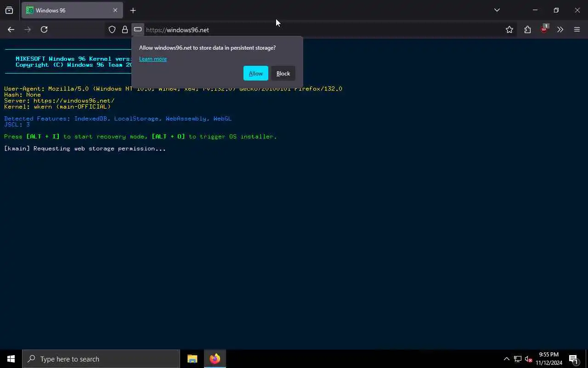Click the Detected Features line
This screenshot has width=588, height=368.
pos(118,119)
